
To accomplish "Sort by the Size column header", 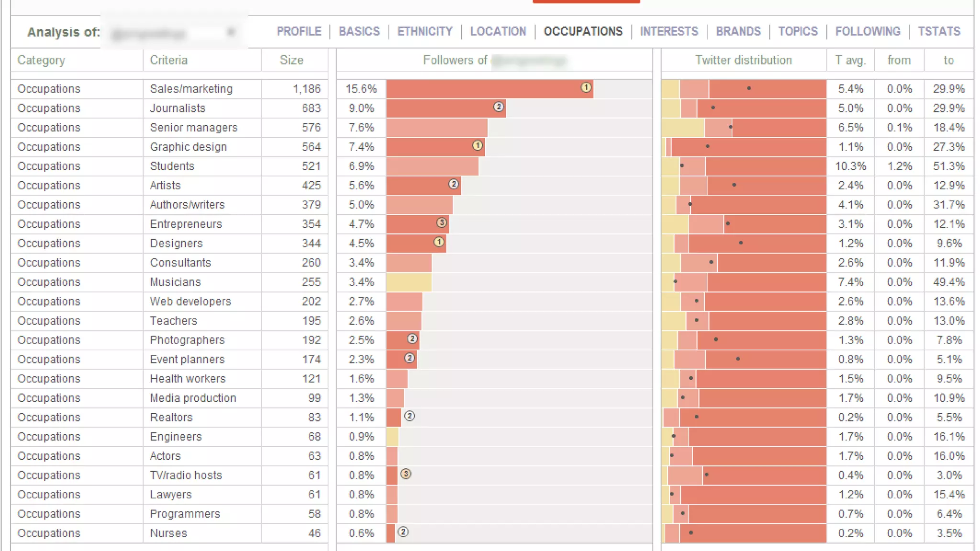I will pos(291,60).
